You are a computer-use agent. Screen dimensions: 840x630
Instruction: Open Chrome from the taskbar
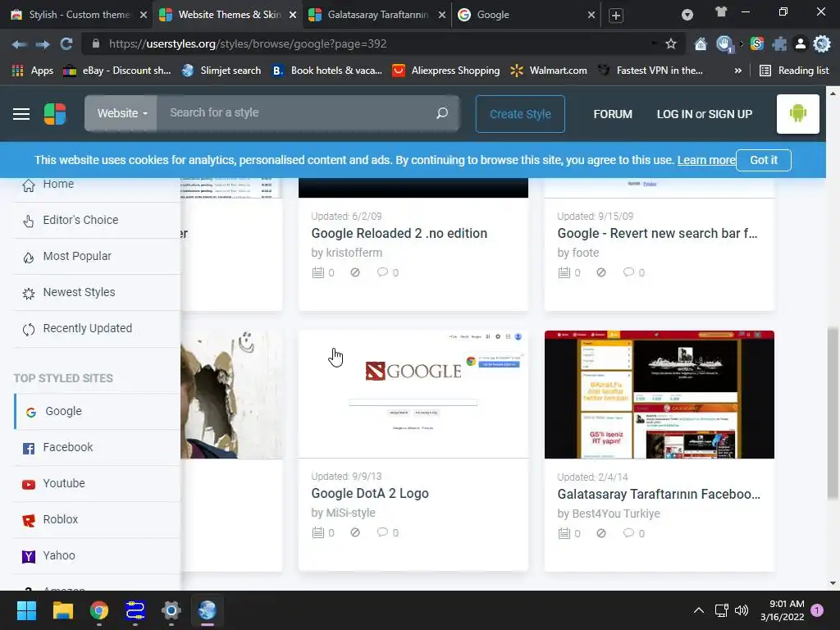point(99,610)
